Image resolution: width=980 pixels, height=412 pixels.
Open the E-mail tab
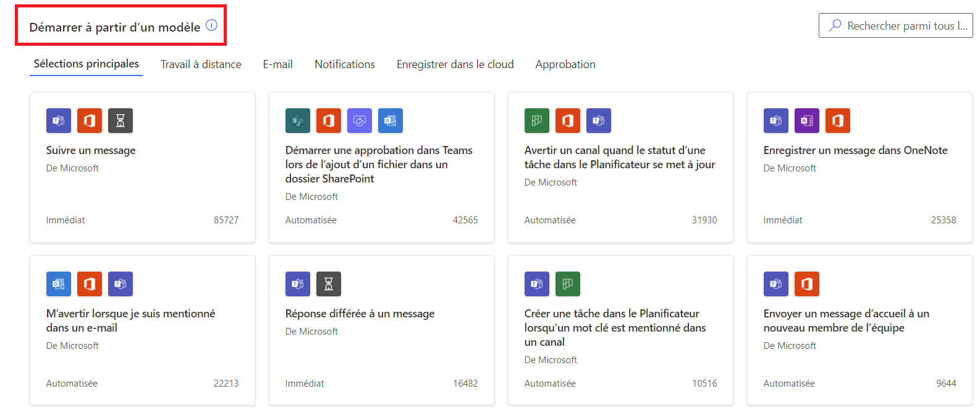(x=277, y=64)
